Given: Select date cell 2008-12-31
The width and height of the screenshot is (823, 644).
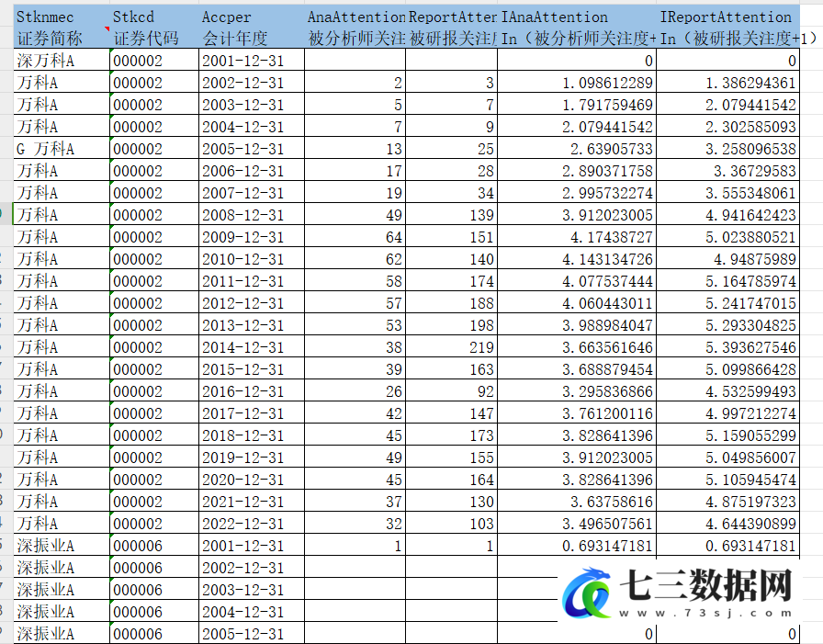Looking at the screenshot, I should coord(252,215).
